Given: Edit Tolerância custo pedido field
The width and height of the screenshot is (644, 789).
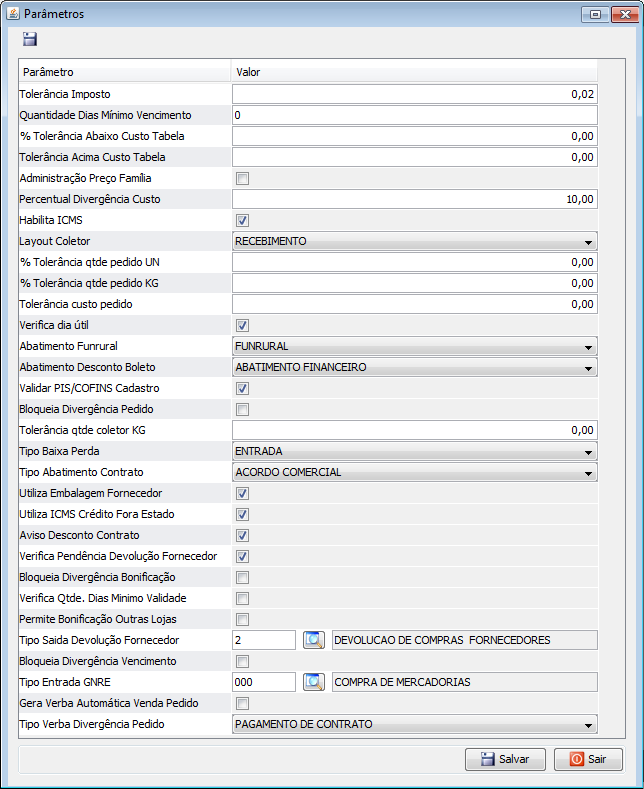Looking at the screenshot, I should (x=415, y=304).
